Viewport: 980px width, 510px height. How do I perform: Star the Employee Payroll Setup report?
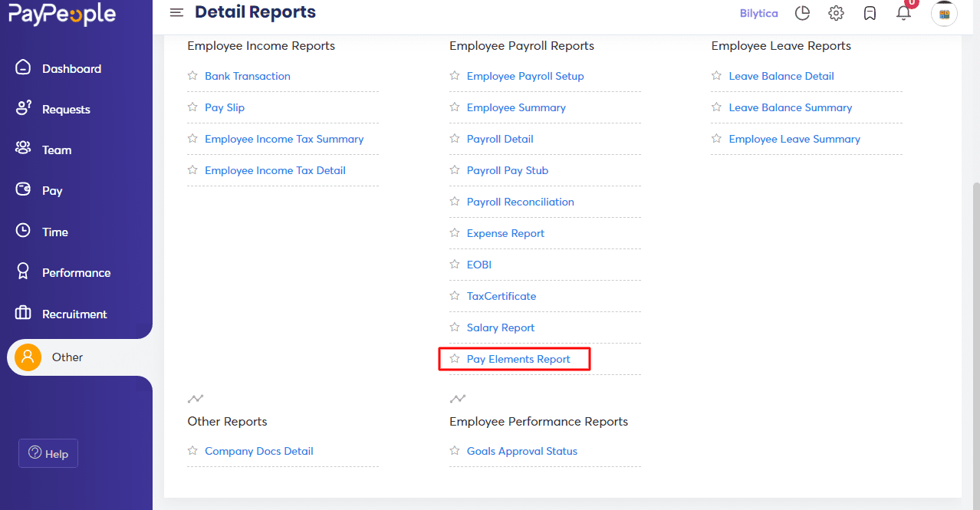(455, 75)
